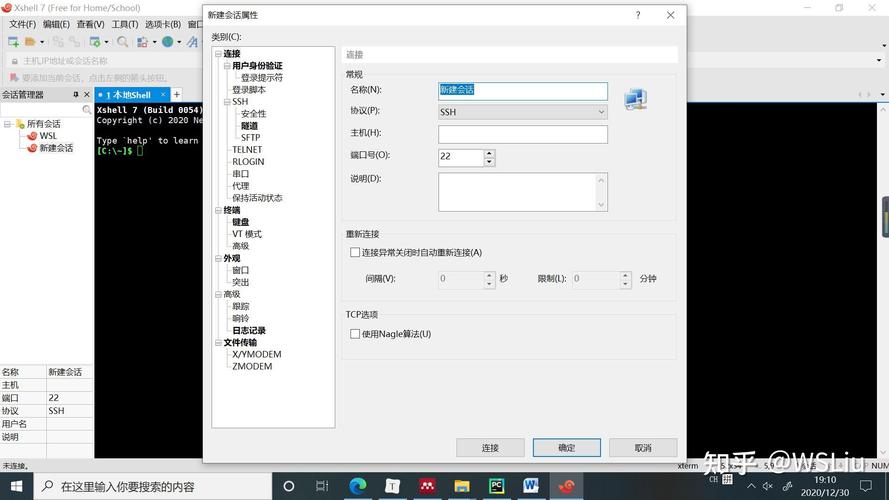Open the 协议(P) protocol dropdown

click(523, 112)
